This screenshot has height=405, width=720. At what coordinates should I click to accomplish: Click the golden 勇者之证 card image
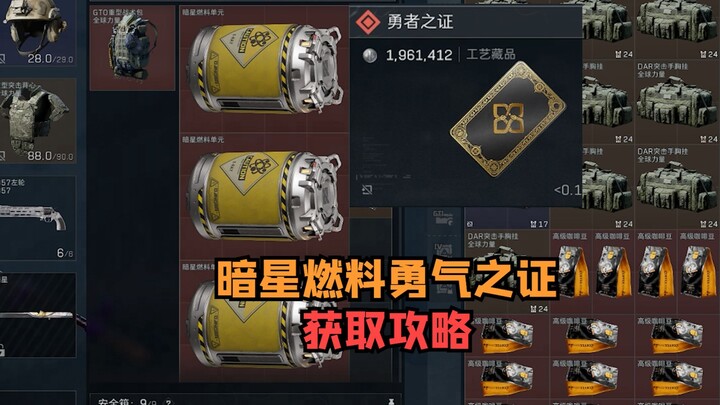tap(508, 119)
